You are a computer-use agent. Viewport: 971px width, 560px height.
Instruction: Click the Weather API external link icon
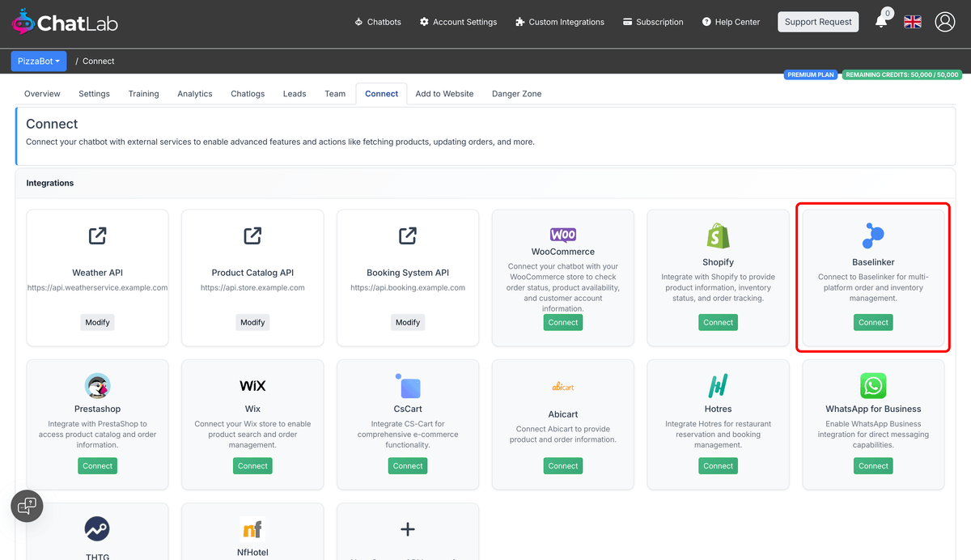tap(97, 235)
